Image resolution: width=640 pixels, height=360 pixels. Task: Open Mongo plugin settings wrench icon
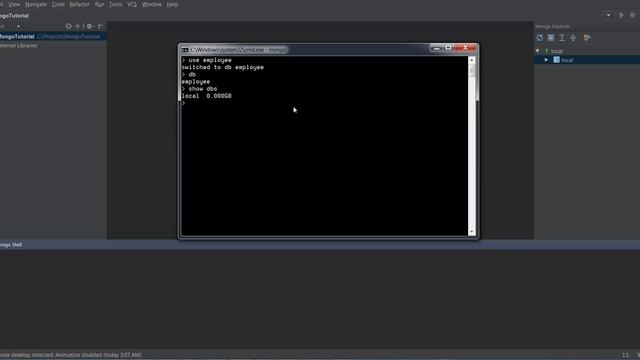click(587, 38)
